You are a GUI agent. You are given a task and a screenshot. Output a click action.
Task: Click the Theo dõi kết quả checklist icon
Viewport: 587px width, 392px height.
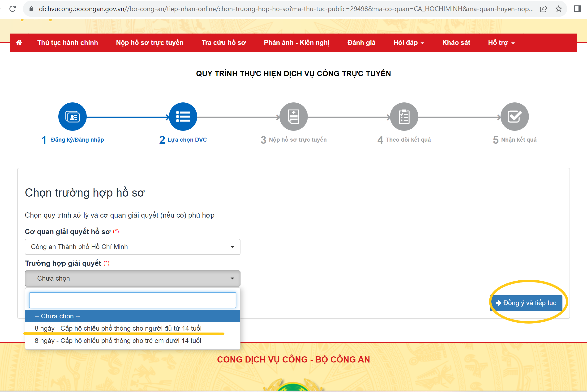tap(404, 117)
